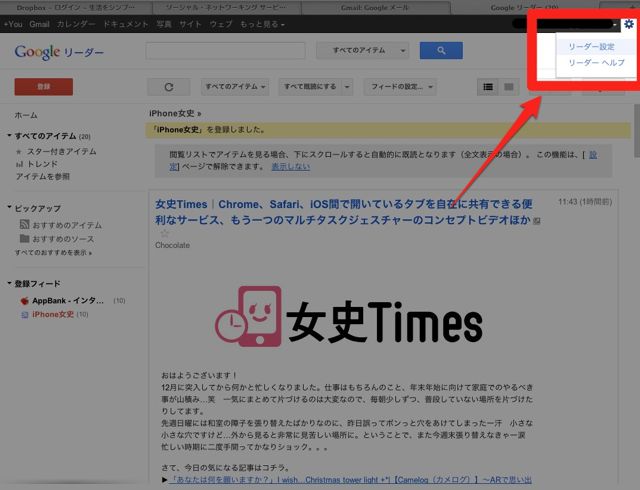Open the フィードの設定 dropdown
The width and height of the screenshot is (640, 490).
400,87
